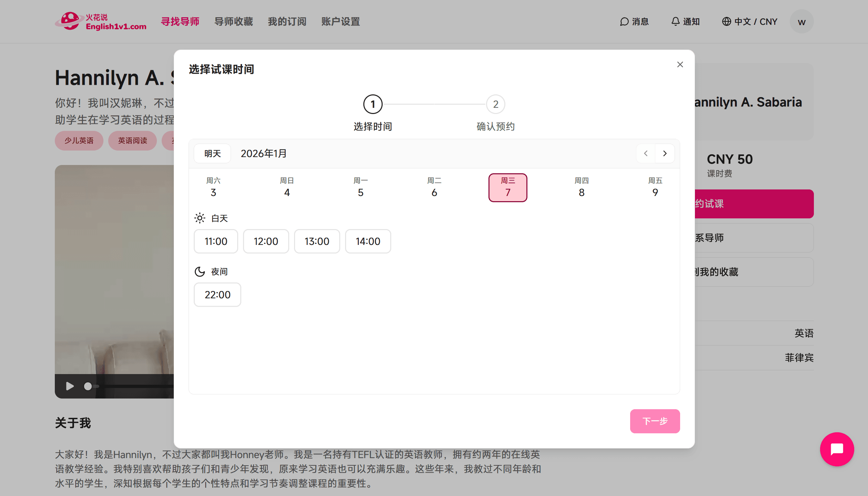
Task: Close the trial lesson time dialog
Action: point(680,64)
